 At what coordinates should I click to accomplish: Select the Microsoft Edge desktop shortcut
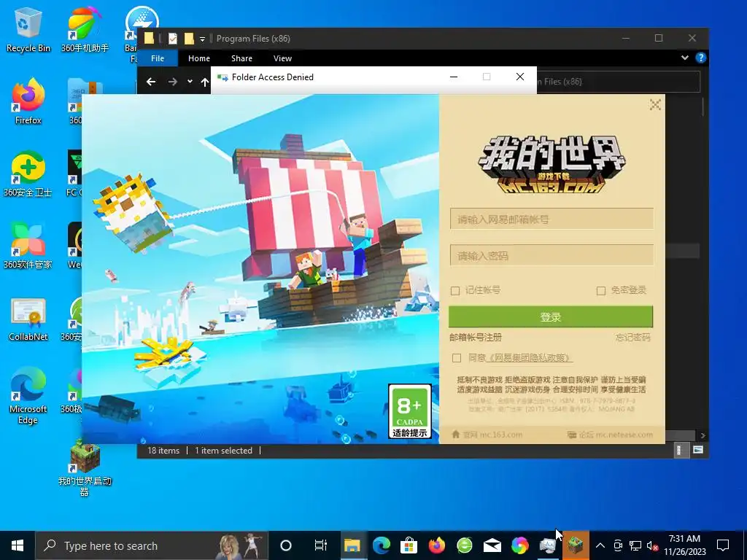point(28,395)
